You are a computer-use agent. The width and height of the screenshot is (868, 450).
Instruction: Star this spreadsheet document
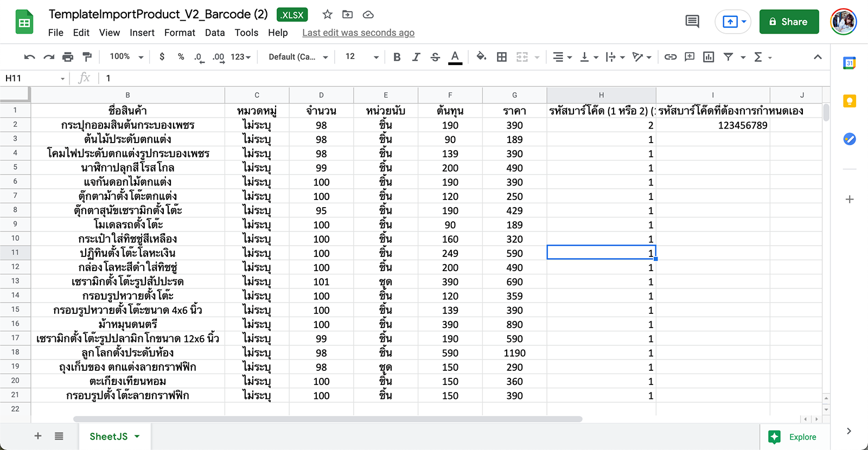327,15
